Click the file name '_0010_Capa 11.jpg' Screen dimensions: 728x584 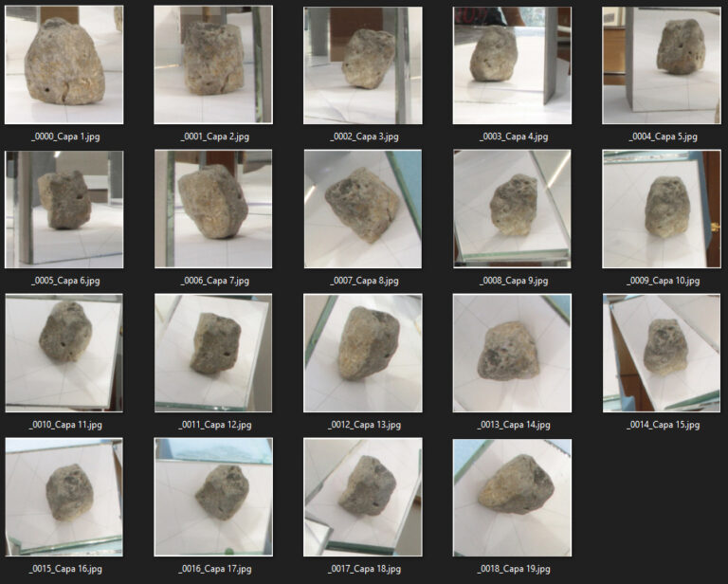pos(65,425)
